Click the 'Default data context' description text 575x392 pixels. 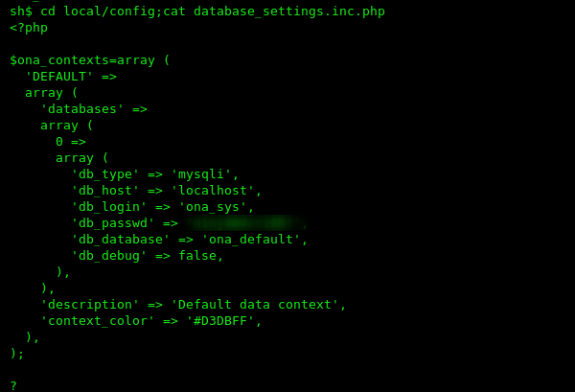tap(255, 305)
